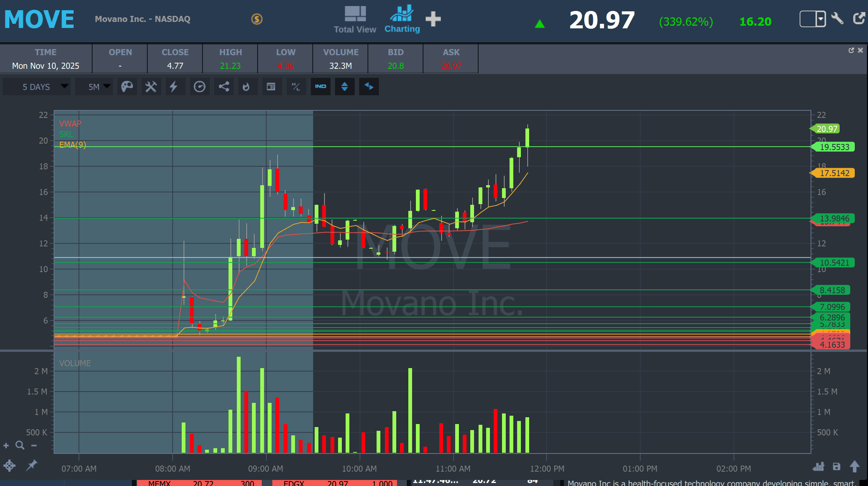Click the MOVE ticker symbol title

pyautogui.click(x=39, y=19)
